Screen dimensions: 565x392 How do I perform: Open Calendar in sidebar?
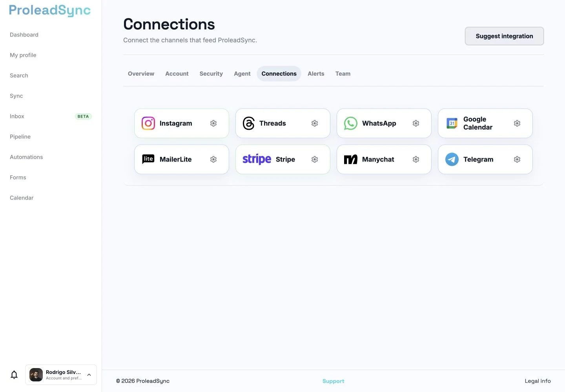[22, 198]
